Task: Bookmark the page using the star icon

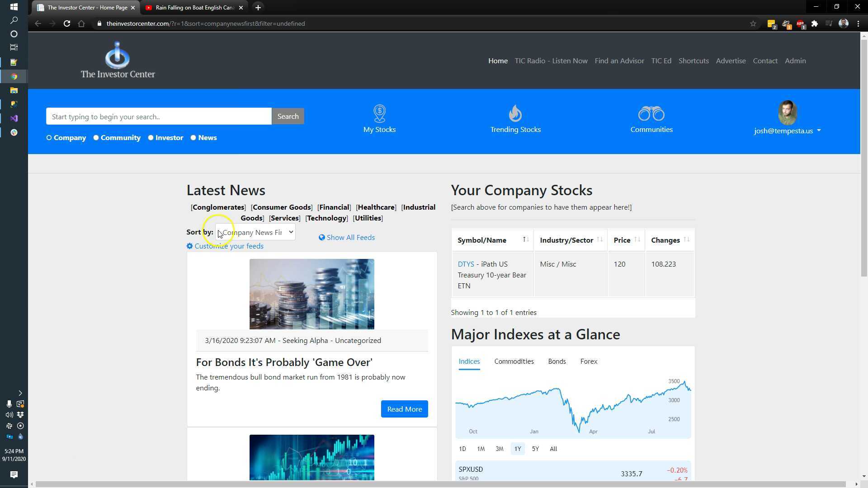Action: [753, 23]
